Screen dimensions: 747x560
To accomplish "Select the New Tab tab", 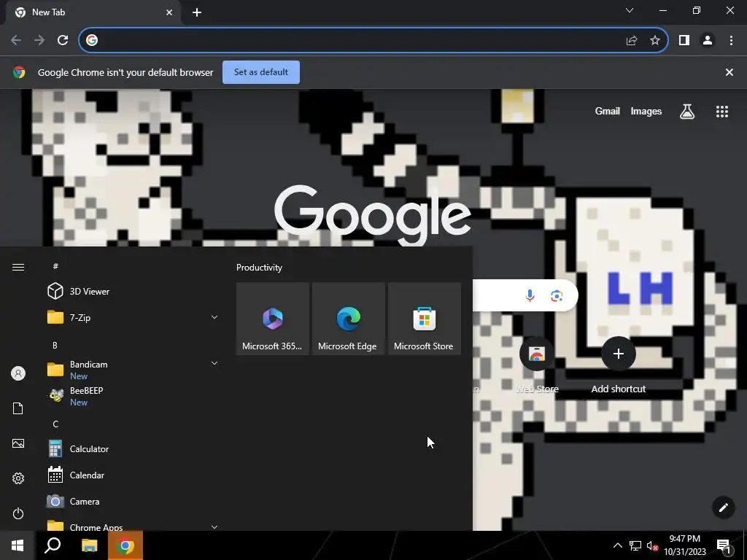I will 93,12.
